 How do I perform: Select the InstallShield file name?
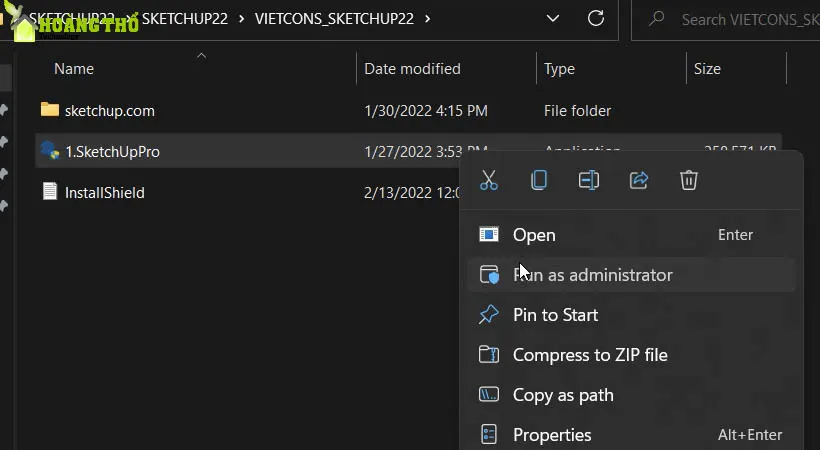point(105,193)
